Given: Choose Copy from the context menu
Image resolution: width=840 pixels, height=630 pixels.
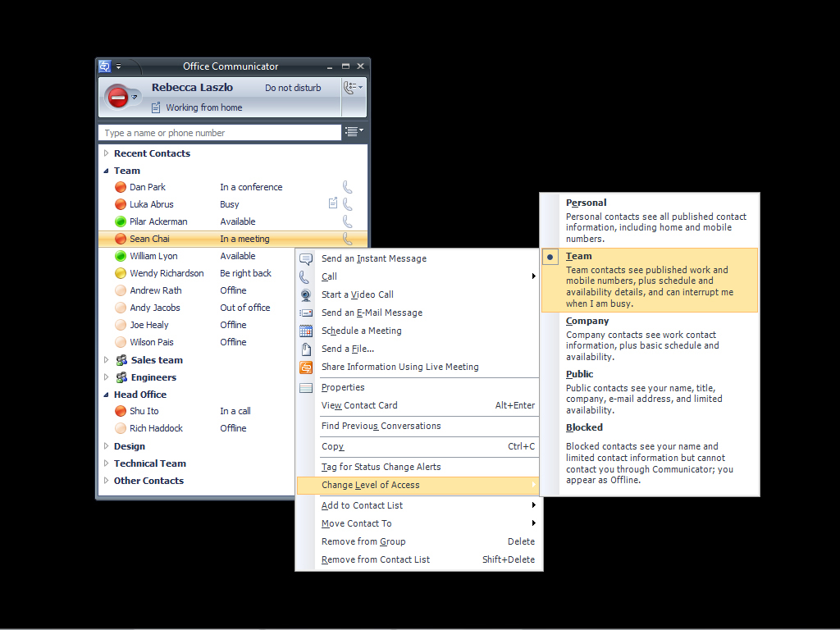Looking at the screenshot, I should tap(418, 446).
